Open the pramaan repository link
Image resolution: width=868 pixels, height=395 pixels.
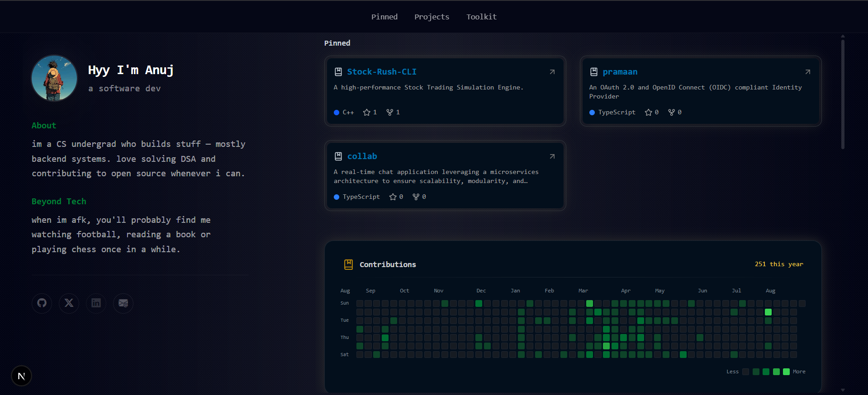click(x=620, y=72)
